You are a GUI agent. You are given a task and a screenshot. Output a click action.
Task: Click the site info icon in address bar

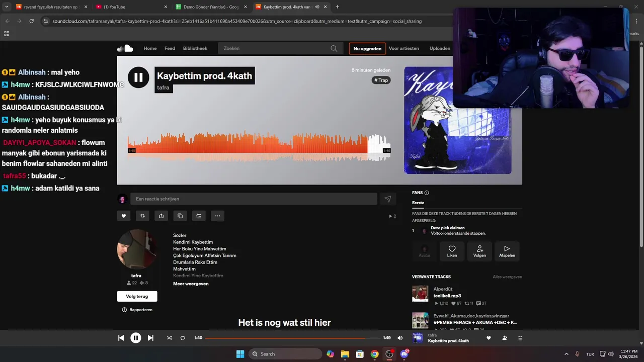pyautogui.click(x=46, y=21)
